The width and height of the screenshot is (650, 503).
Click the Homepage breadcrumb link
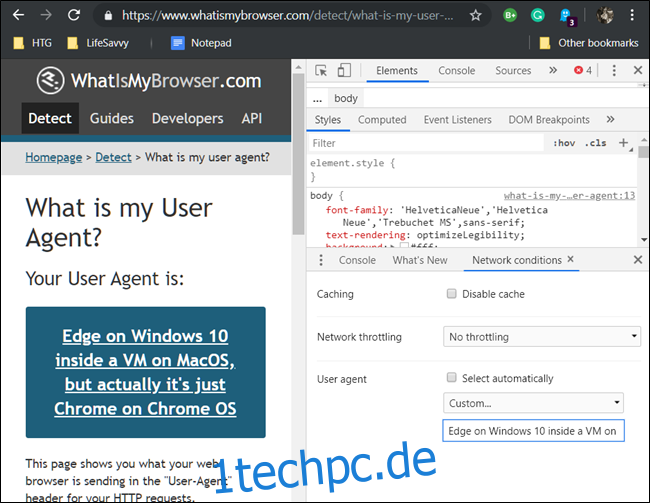[53, 157]
